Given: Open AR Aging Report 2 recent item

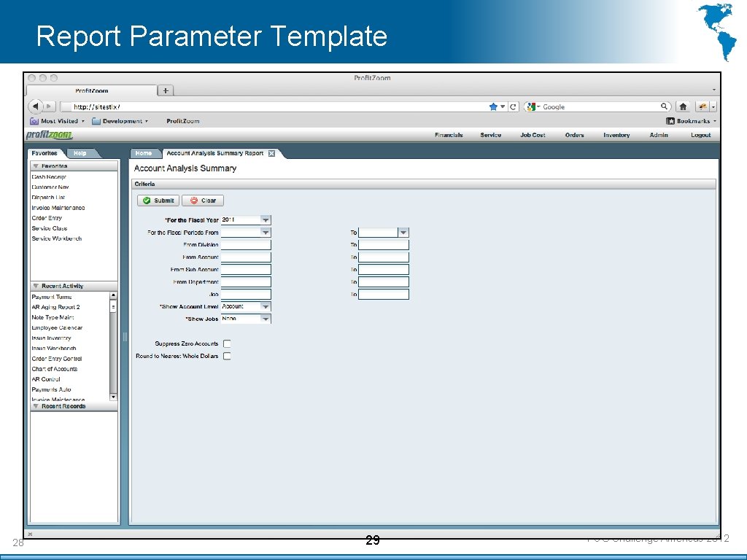Looking at the screenshot, I should (55, 307).
